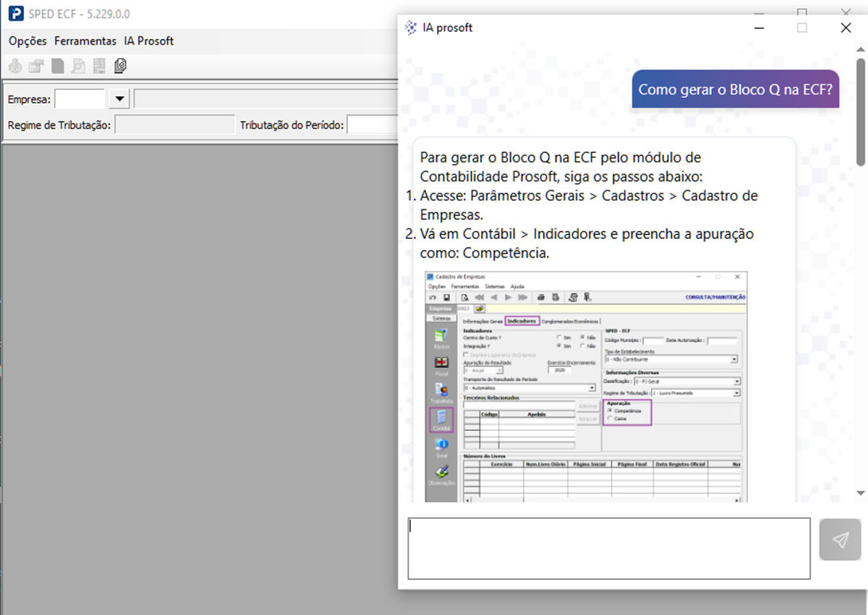This screenshot has width=868, height=615.
Task: Open the Ferramentas menu
Action: 85,41
